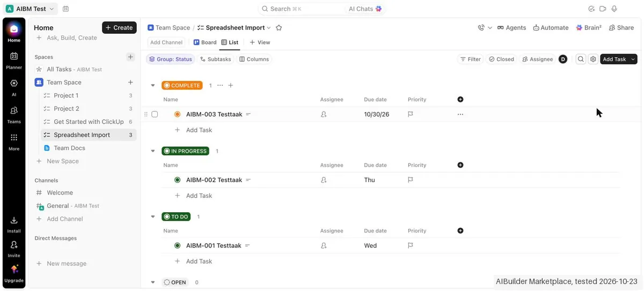Click the Ask, Build, Create field
Image resolution: width=644 pixels, height=291 pixels.
72,38
